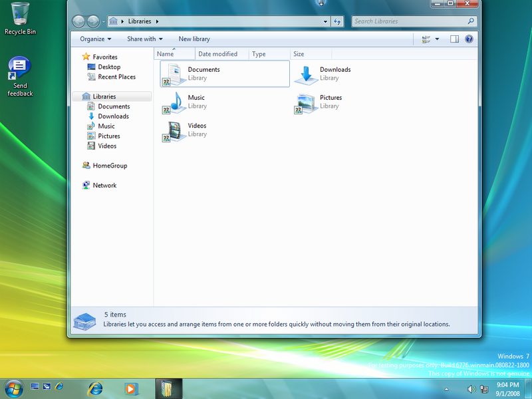The height and width of the screenshot is (399, 532).
Task: Open the change view dropdown arrow
Action: 437,39
